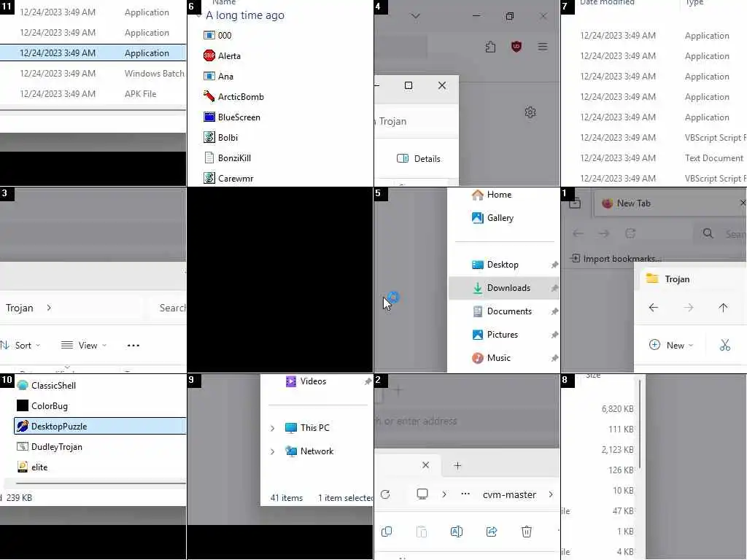Close the Explorer tab above the refresh icon
The image size is (747, 560).
point(426,464)
